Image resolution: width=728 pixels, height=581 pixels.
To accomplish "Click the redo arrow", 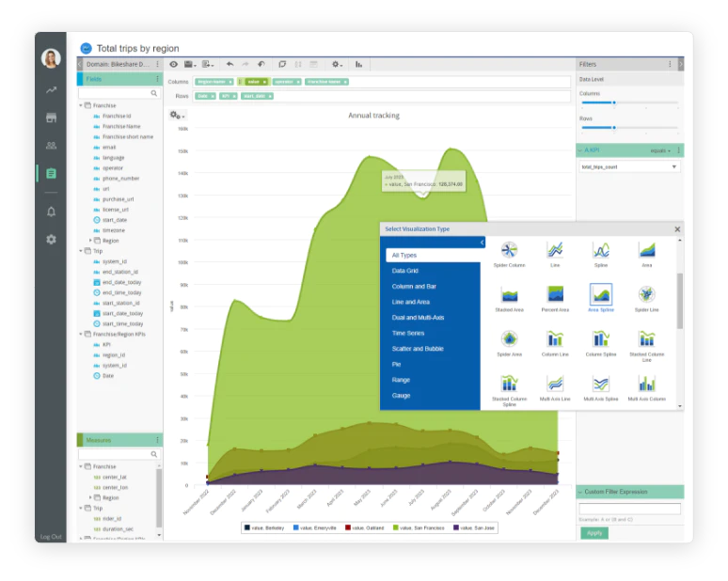I will [x=245, y=65].
